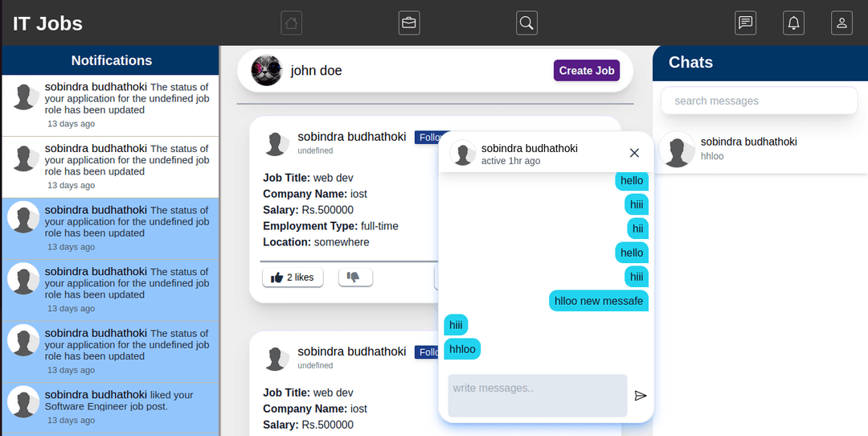The image size is (868, 436).
Task: Click the Notifications panel heading
Action: coord(111,60)
